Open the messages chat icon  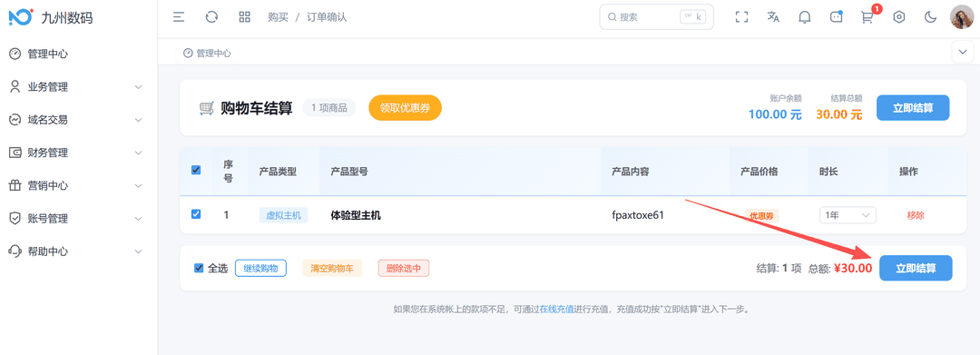[x=837, y=17]
